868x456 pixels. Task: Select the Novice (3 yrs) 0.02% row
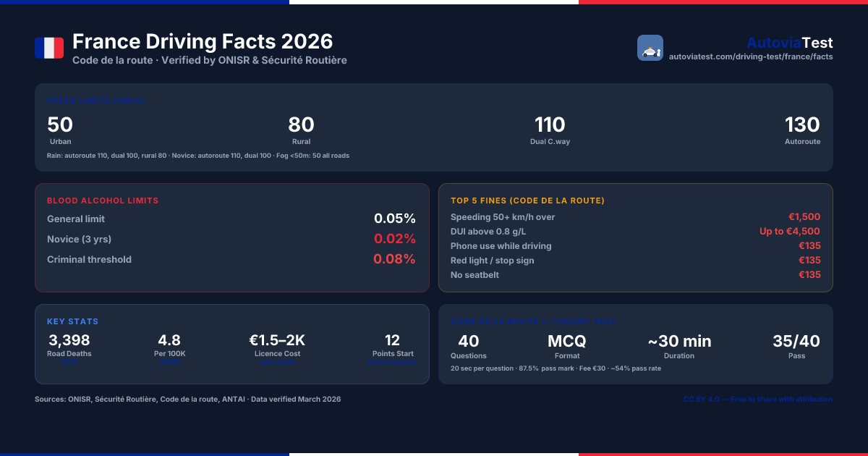tap(231, 239)
